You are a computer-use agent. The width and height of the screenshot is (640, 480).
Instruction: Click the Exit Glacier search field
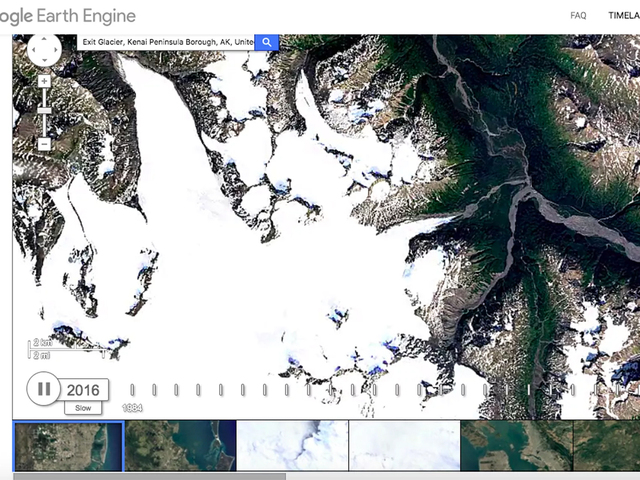tap(166, 42)
